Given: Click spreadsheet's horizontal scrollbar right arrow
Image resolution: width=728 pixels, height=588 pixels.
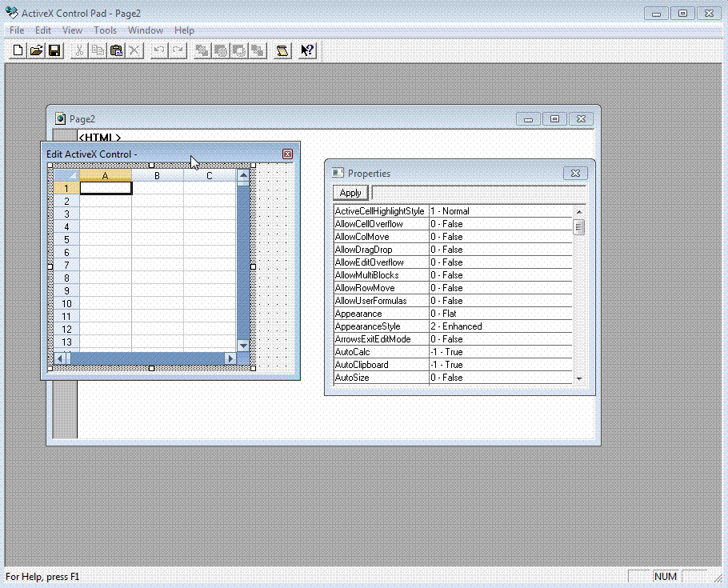Looking at the screenshot, I should 230,358.
